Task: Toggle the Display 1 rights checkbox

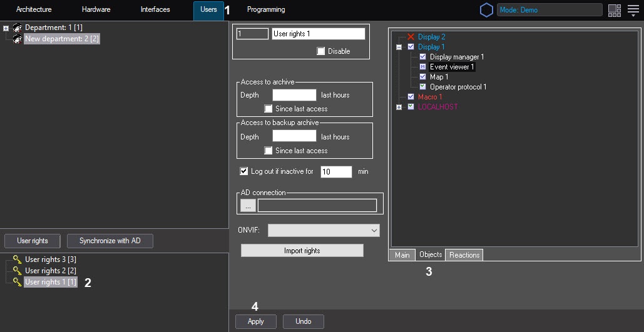Action: point(411,47)
